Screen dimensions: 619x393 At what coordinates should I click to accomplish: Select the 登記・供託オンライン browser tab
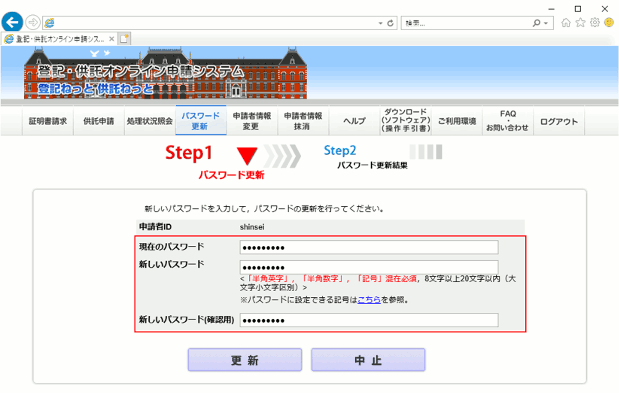[x=59, y=39]
